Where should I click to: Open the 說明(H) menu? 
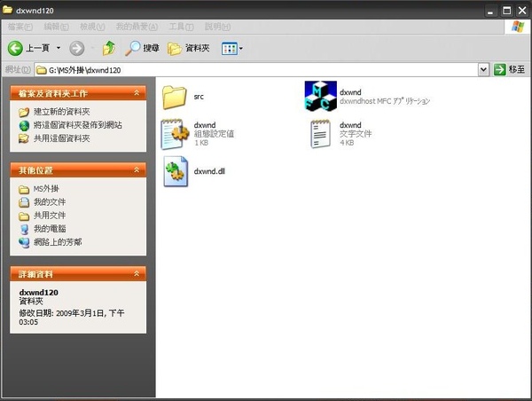coord(217,27)
